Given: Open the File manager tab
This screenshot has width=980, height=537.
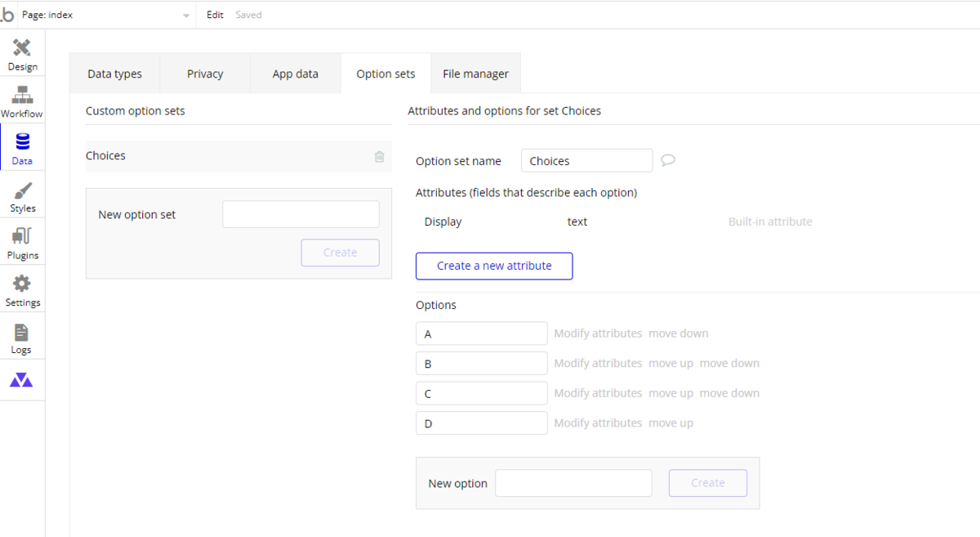Looking at the screenshot, I should point(475,74).
